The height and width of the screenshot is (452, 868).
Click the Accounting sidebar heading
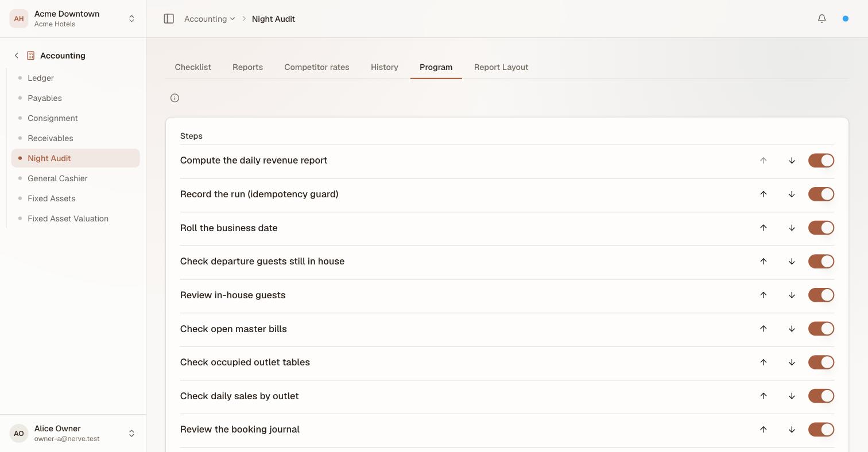[63, 56]
